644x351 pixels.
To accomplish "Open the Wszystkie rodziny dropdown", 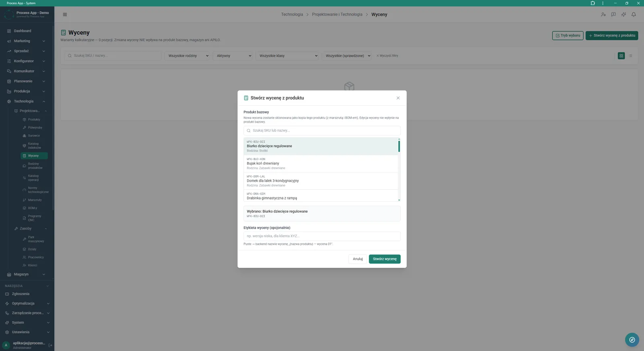I will (x=188, y=56).
